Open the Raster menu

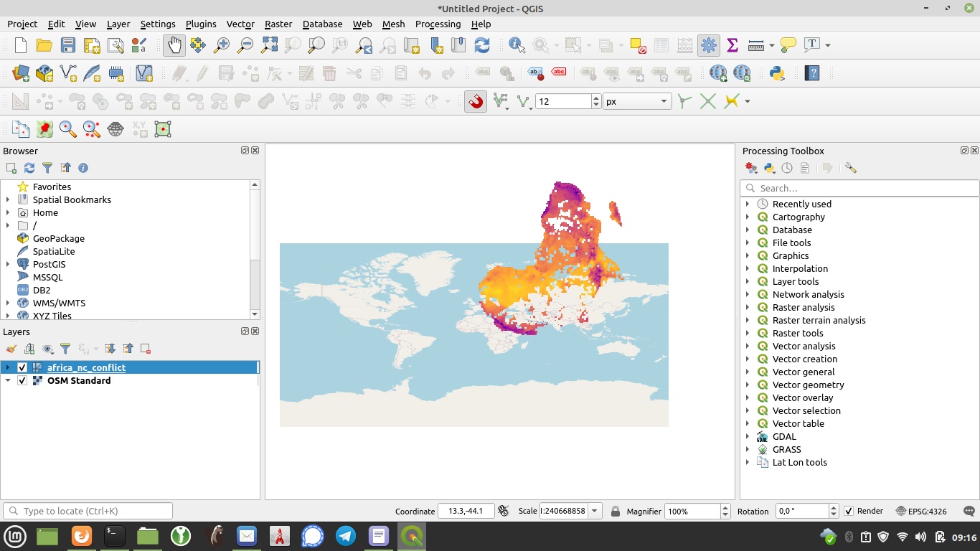pyautogui.click(x=278, y=24)
